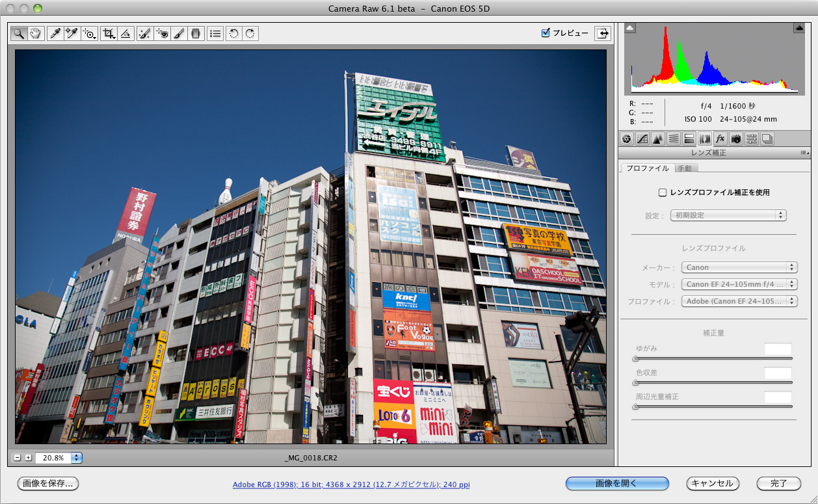Toggle full screen mode icon

[603, 33]
